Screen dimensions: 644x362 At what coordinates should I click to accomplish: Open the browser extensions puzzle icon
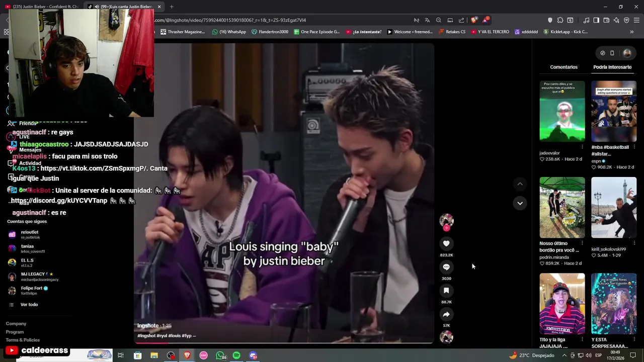tap(560, 20)
